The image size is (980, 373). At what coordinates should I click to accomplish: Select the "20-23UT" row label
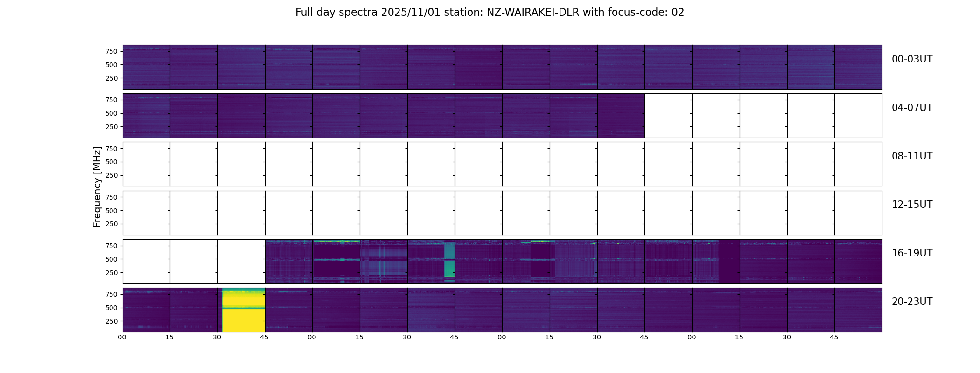(912, 302)
